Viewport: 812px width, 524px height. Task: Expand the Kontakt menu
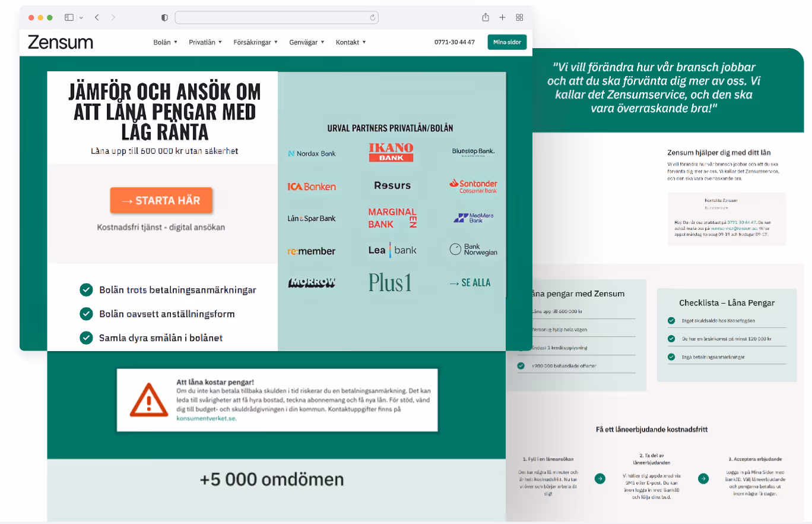click(x=351, y=42)
